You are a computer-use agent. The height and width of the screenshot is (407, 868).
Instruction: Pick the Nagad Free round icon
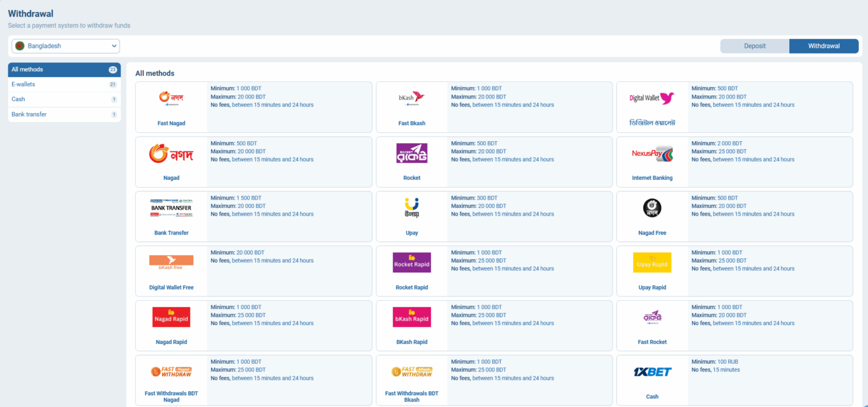(x=652, y=207)
